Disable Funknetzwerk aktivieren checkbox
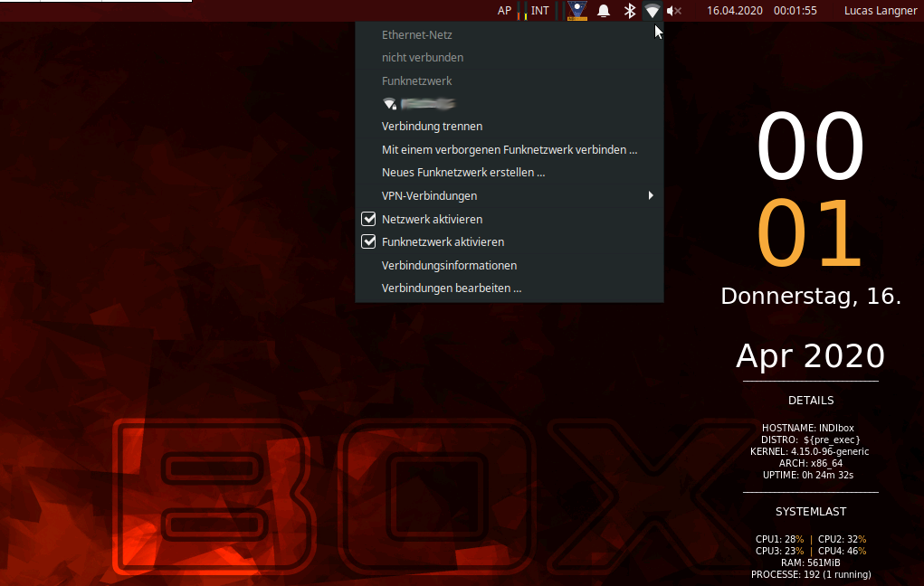The image size is (924, 586). (x=368, y=242)
